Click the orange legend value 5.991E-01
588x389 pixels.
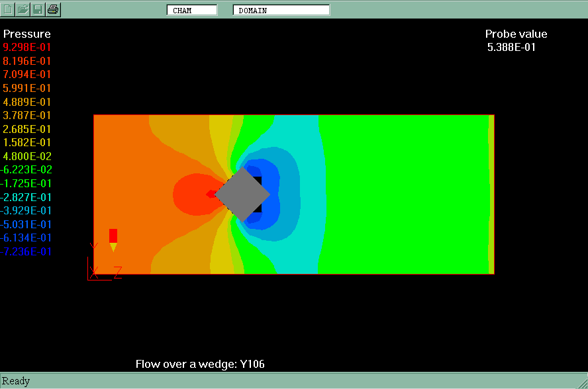(x=27, y=88)
